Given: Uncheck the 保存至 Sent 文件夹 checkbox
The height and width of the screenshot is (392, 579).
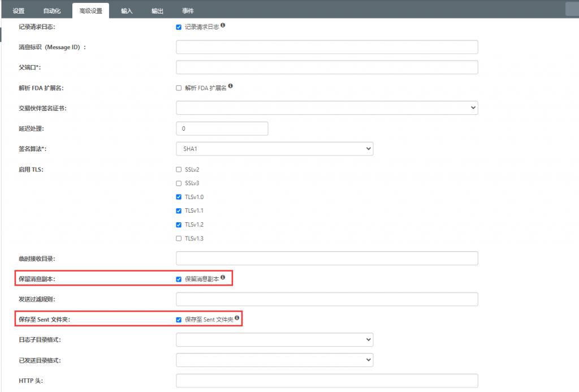Looking at the screenshot, I should 179,320.
